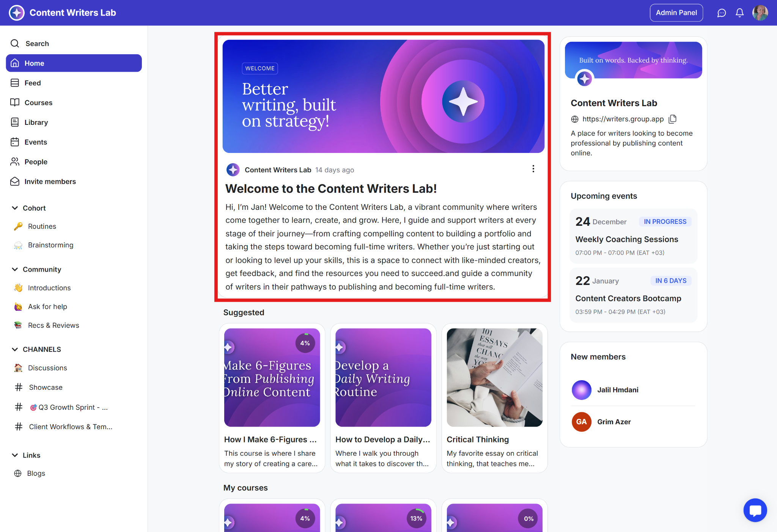Click the Content Writers Lab logo
This screenshot has height=532, width=777.
click(17, 13)
